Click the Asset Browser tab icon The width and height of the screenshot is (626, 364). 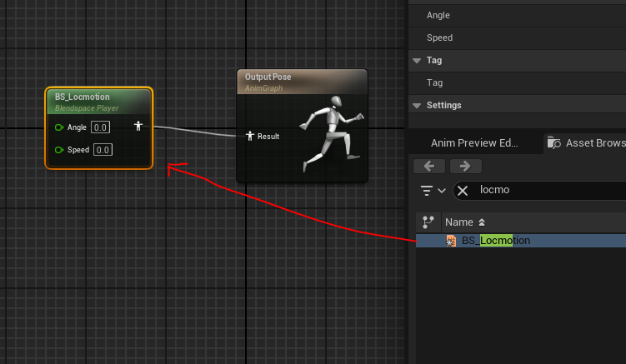coord(553,143)
